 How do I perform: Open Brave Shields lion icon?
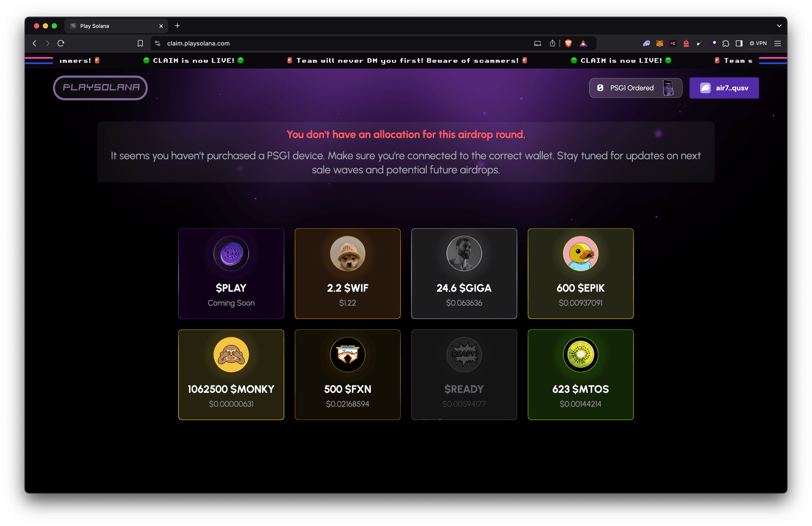568,43
